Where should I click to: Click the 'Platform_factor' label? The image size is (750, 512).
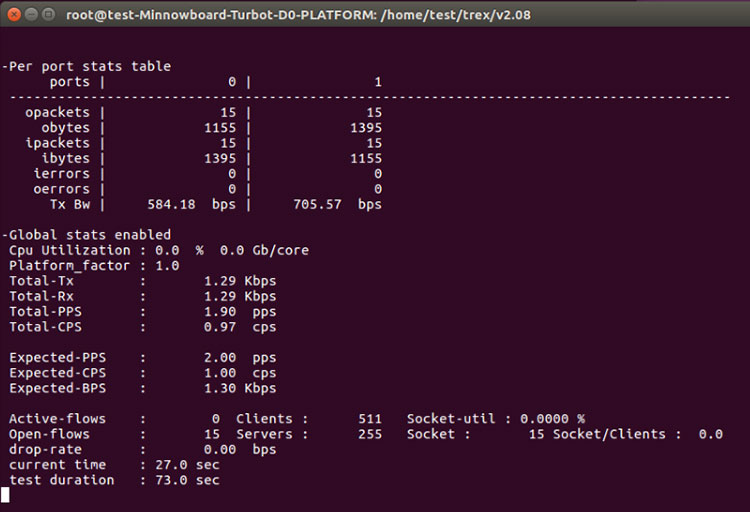[69, 266]
